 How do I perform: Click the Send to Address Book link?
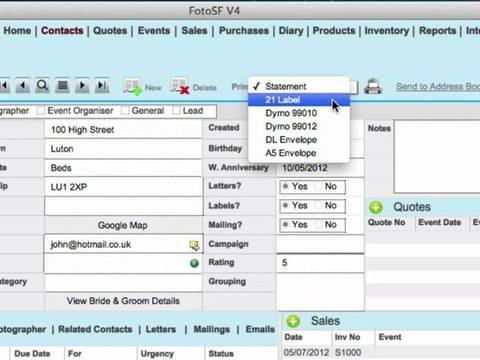tap(438, 87)
